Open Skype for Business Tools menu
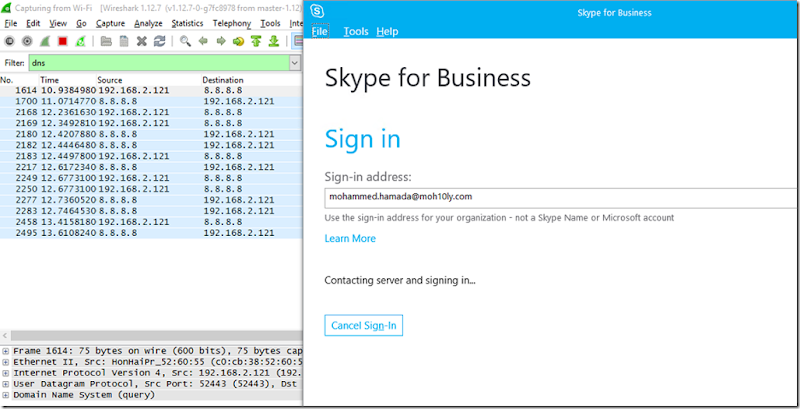Screen dimensions: 800x409 point(356,32)
